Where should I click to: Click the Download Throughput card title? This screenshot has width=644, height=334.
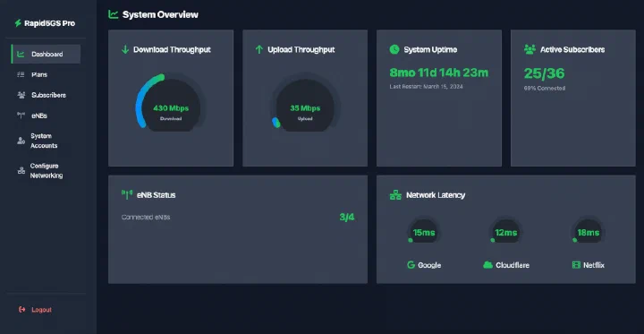click(172, 50)
